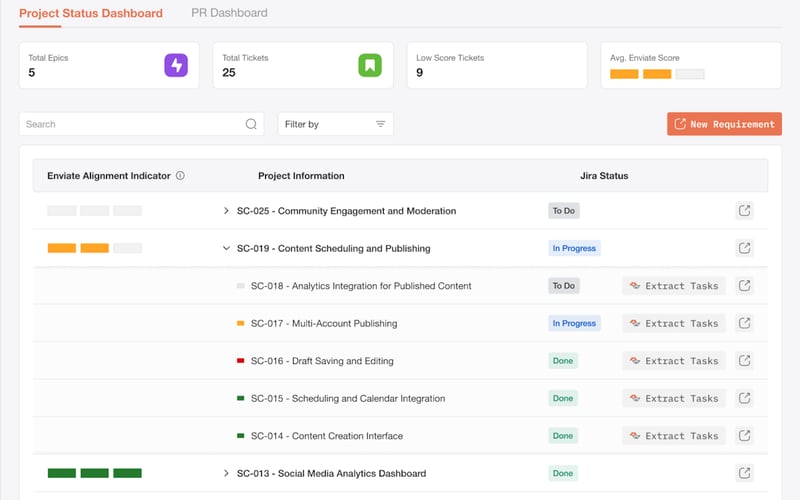Image resolution: width=800 pixels, height=500 pixels.
Task: Click the Low Score Tickets card
Action: click(x=497, y=65)
